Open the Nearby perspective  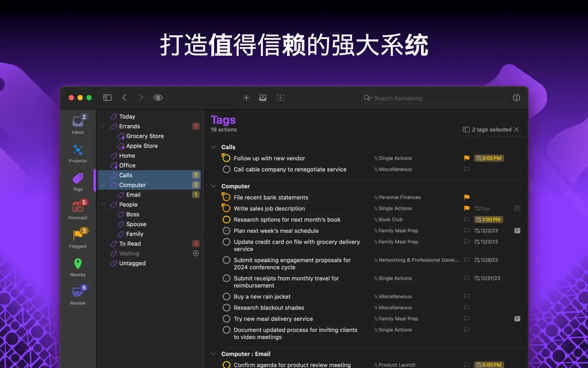click(x=78, y=267)
